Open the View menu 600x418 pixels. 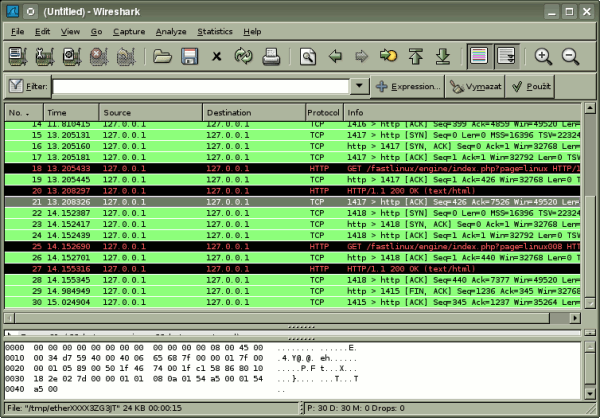[70, 32]
